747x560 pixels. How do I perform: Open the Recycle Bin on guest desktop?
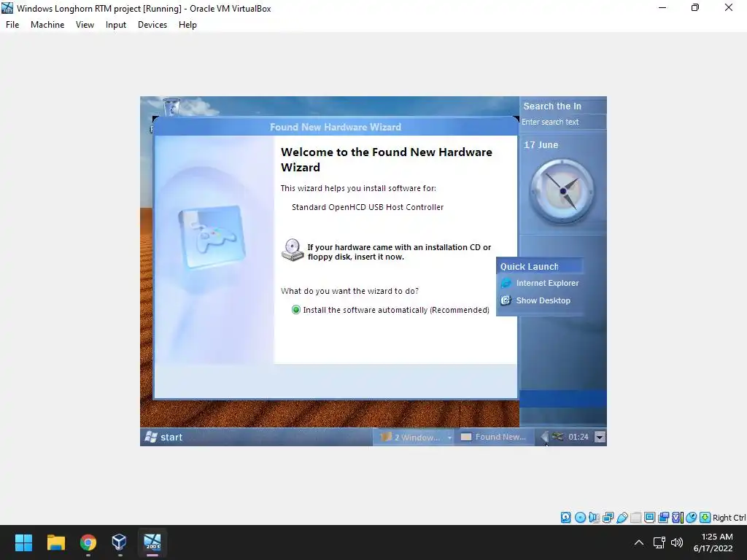click(171, 106)
